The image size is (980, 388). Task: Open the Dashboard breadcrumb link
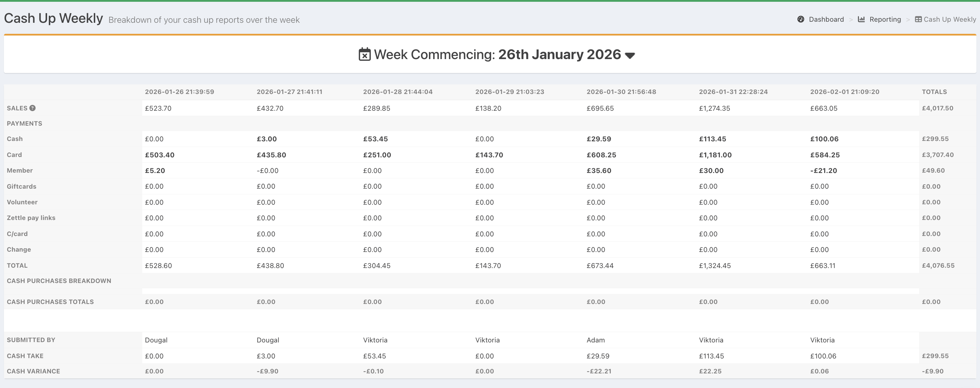pos(826,19)
